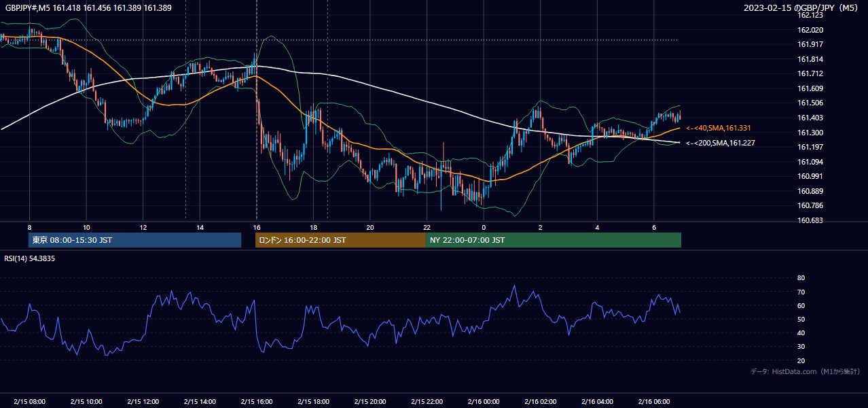Click RSI scale label 50

tap(801, 319)
